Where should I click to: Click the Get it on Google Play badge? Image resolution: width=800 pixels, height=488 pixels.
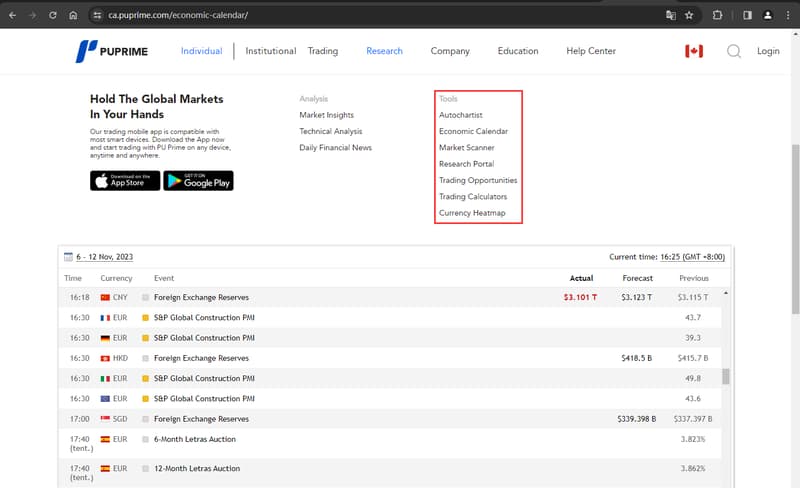(x=198, y=181)
